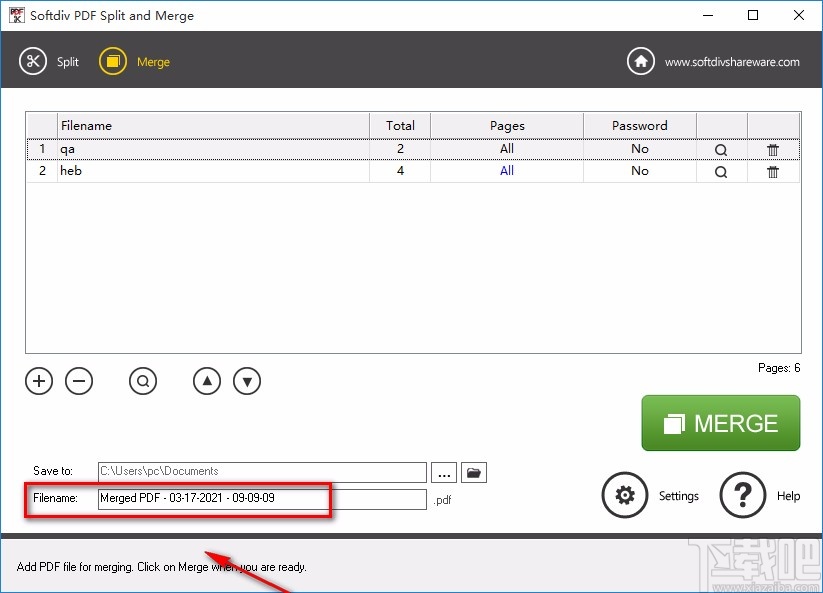Click the green MERGE button

[x=721, y=423]
